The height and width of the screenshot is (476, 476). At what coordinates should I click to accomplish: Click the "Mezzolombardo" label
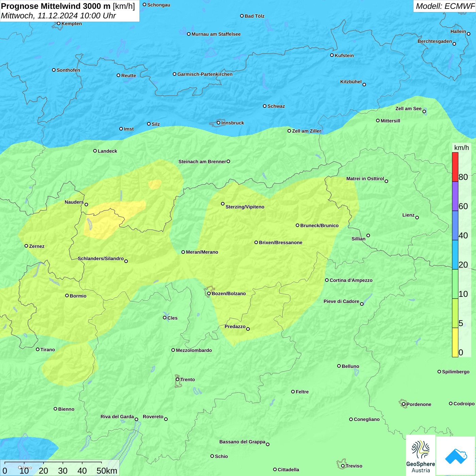194,350
